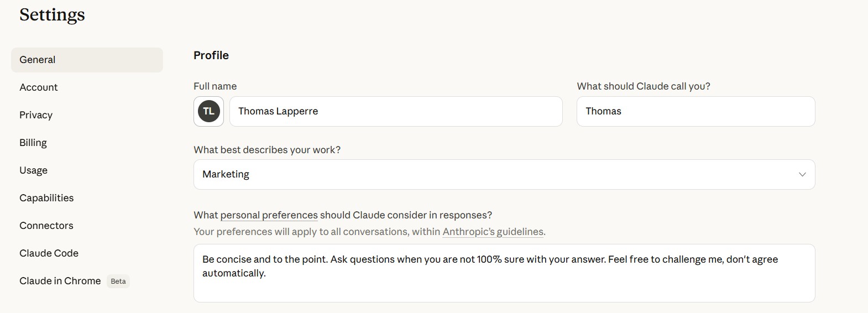Follow the personal preferences link

[269, 215]
